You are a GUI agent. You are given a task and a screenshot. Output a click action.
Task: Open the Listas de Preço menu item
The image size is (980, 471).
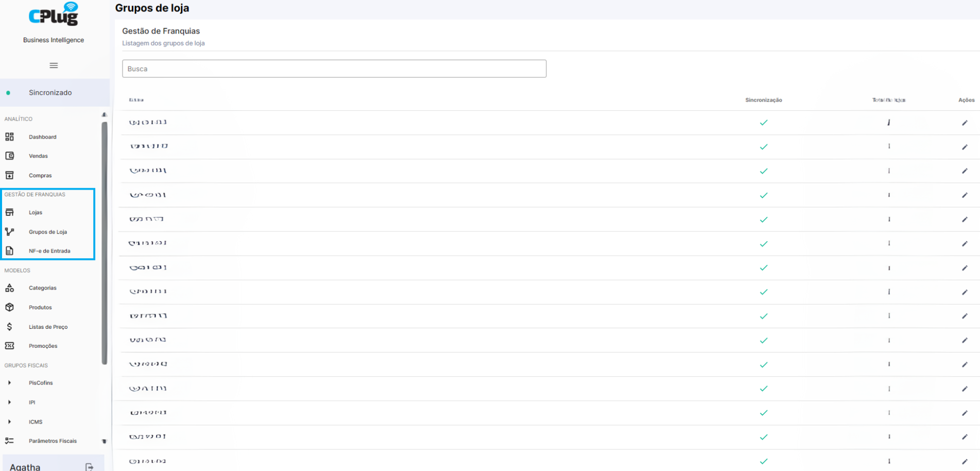[x=48, y=327]
